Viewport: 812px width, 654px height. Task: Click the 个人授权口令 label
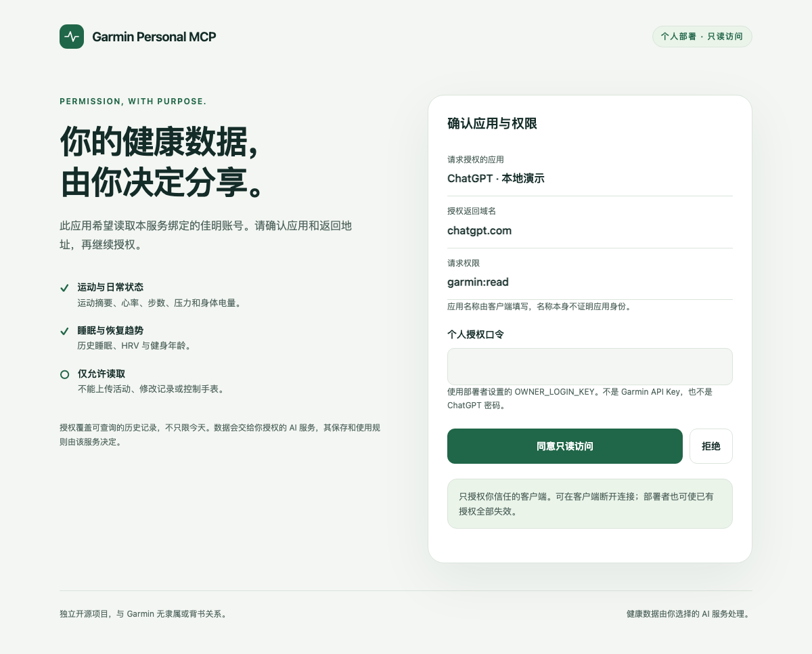(x=476, y=334)
